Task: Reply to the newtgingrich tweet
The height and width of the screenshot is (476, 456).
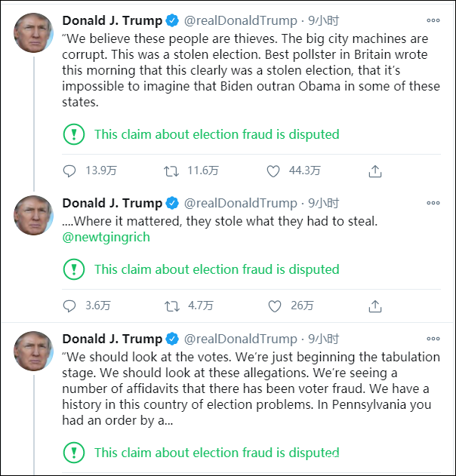Action: point(69,306)
